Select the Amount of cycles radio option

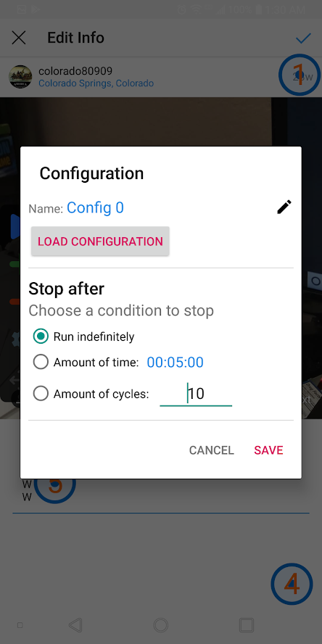click(41, 394)
